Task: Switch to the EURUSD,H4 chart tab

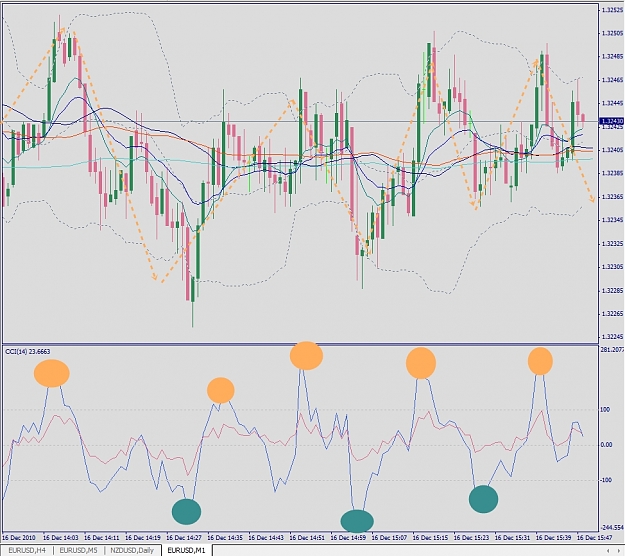Action: (27, 550)
